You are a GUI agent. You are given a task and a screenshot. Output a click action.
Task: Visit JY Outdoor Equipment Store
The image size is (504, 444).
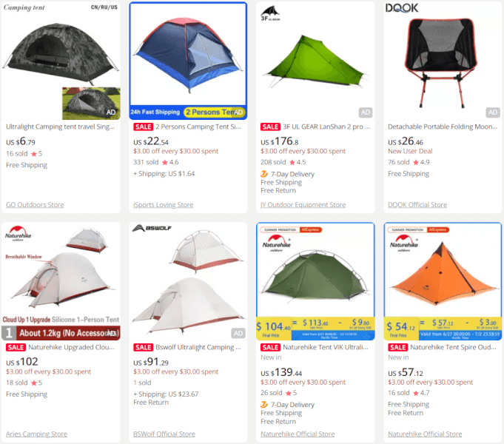click(303, 205)
